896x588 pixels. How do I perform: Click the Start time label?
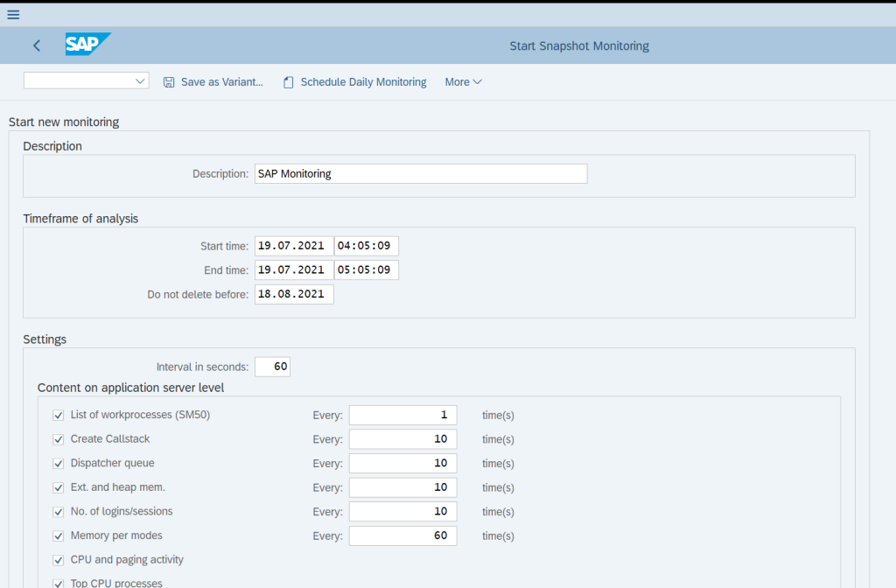point(225,246)
